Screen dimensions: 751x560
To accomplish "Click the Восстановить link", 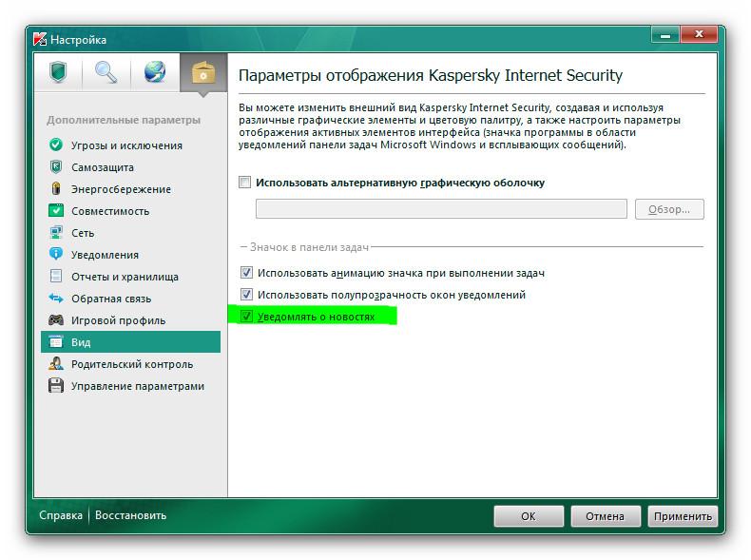I will [131, 515].
